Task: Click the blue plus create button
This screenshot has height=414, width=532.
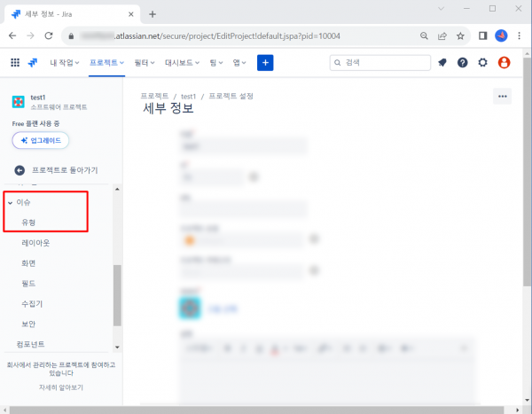Action: (265, 62)
